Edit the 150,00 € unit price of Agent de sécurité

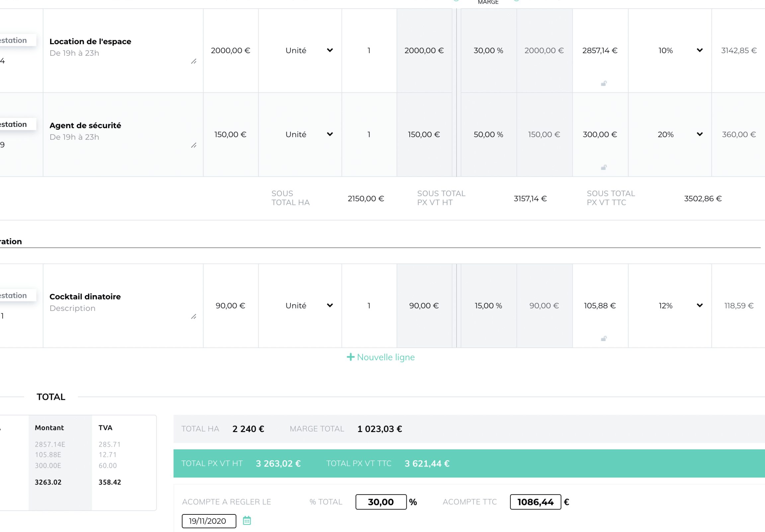(x=230, y=135)
